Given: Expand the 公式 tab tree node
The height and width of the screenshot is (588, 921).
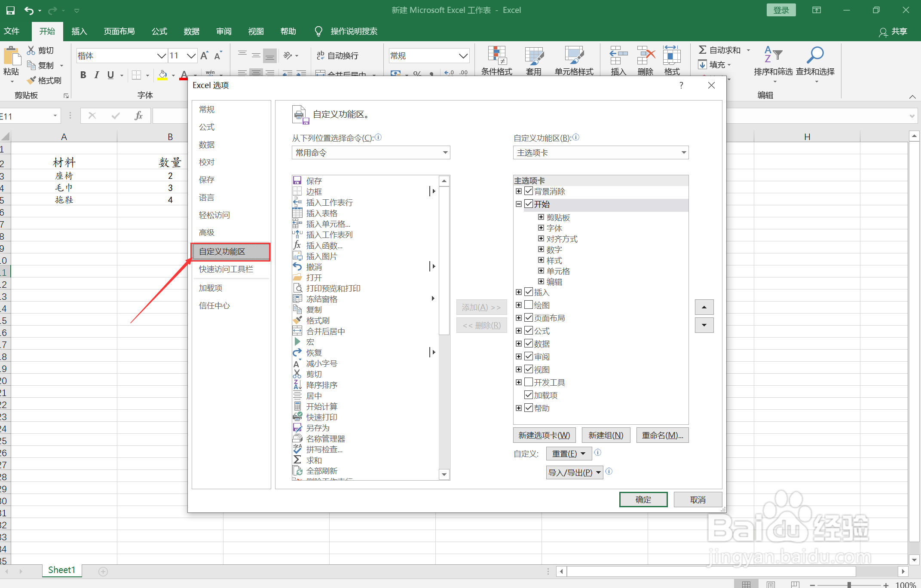Looking at the screenshot, I should [519, 331].
